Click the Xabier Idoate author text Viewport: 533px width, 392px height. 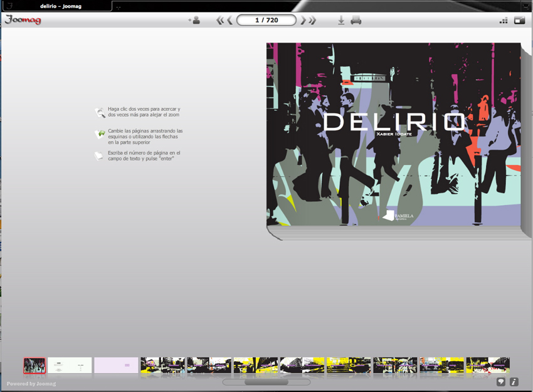394,134
